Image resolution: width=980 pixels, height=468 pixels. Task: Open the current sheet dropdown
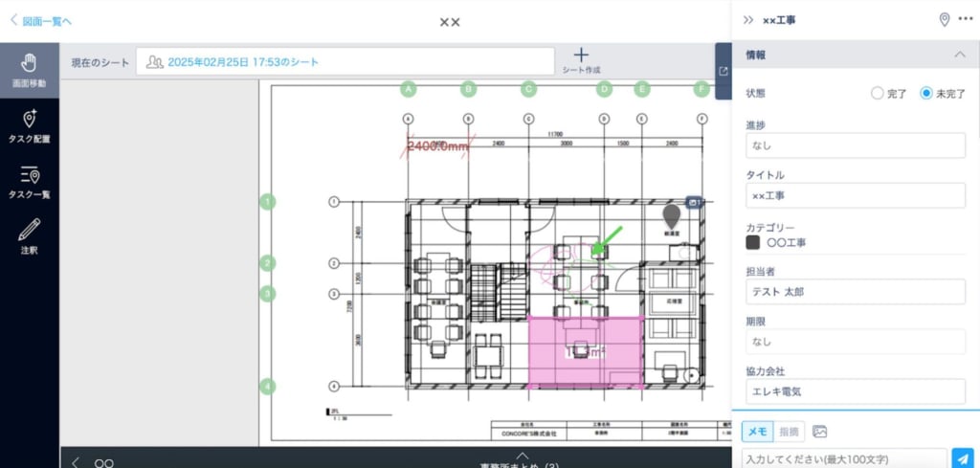345,61
